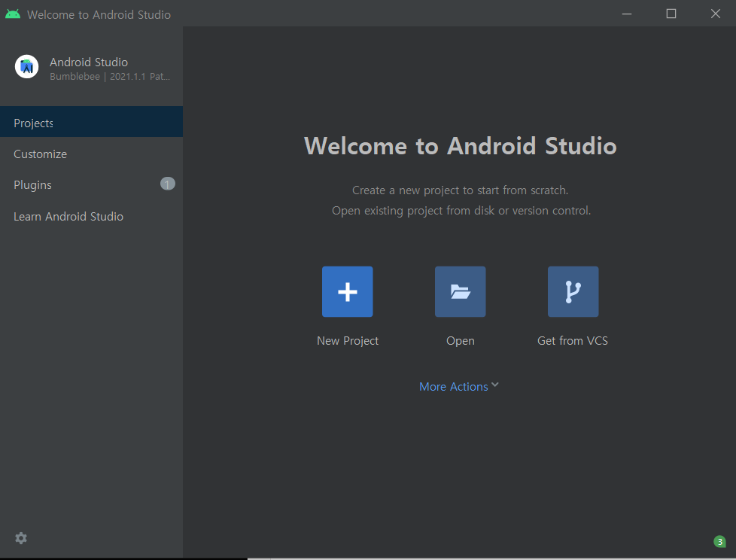Open the green notifications badge showing 3

coord(719,541)
